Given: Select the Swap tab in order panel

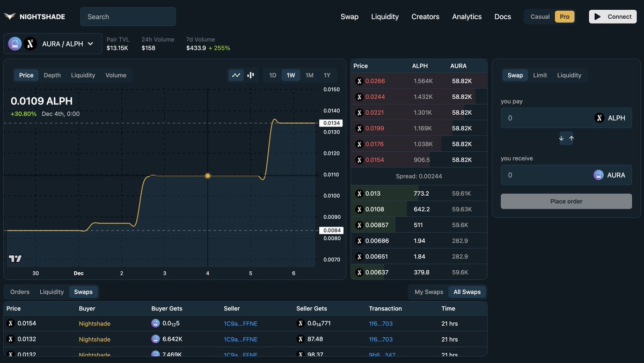Looking at the screenshot, I should (515, 75).
